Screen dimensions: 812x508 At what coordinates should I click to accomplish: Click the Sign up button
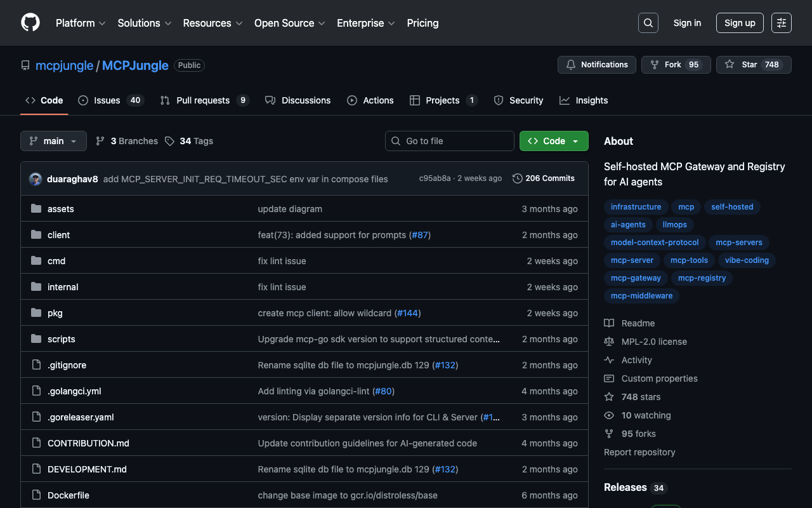[x=740, y=23]
